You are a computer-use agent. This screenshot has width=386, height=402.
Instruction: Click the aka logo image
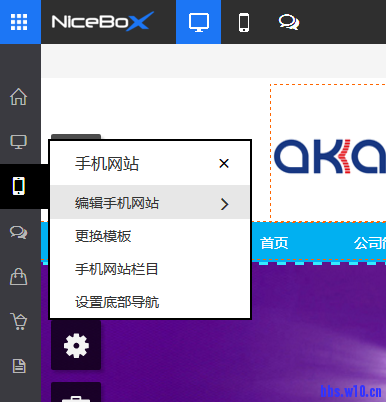pyautogui.click(x=330, y=157)
